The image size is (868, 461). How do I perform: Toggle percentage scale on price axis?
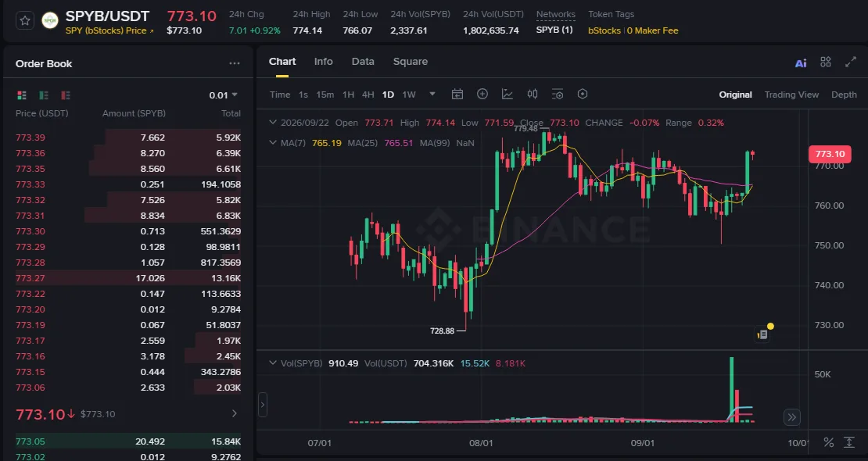(829, 442)
